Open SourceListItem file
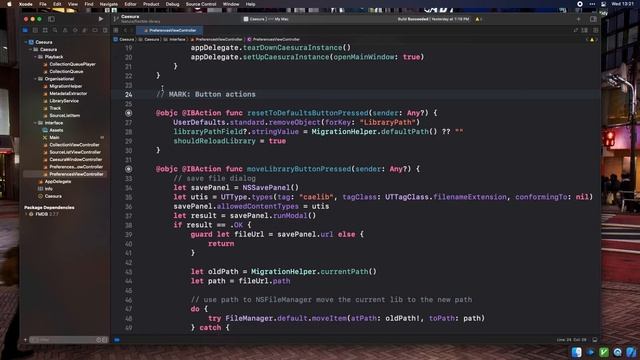The image size is (640, 360). (x=64, y=116)
